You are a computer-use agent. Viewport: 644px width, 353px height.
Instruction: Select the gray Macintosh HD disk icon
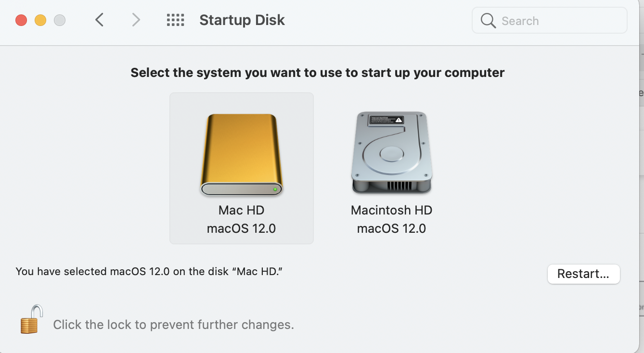(391, 153)
